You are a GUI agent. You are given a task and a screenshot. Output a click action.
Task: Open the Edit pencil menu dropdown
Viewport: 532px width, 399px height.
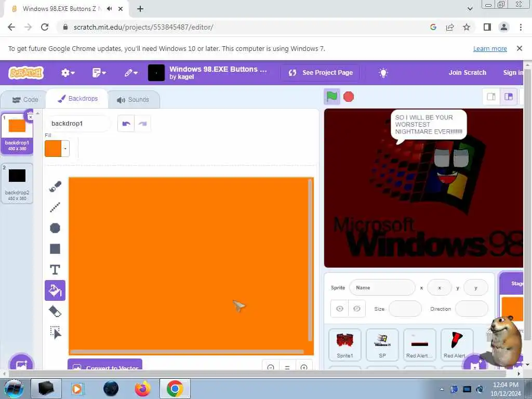(130, 73)
